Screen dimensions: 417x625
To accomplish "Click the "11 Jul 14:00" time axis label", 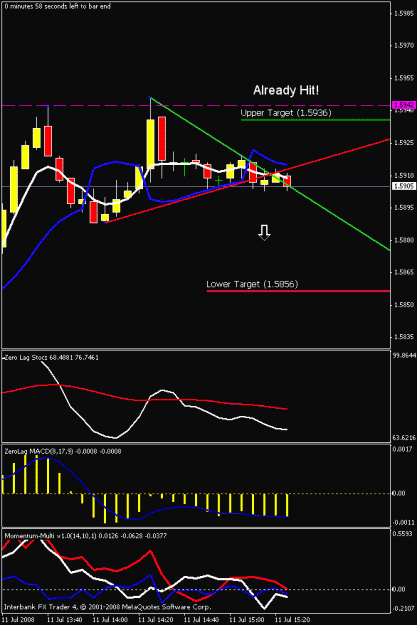I will [x=110, y=620].
